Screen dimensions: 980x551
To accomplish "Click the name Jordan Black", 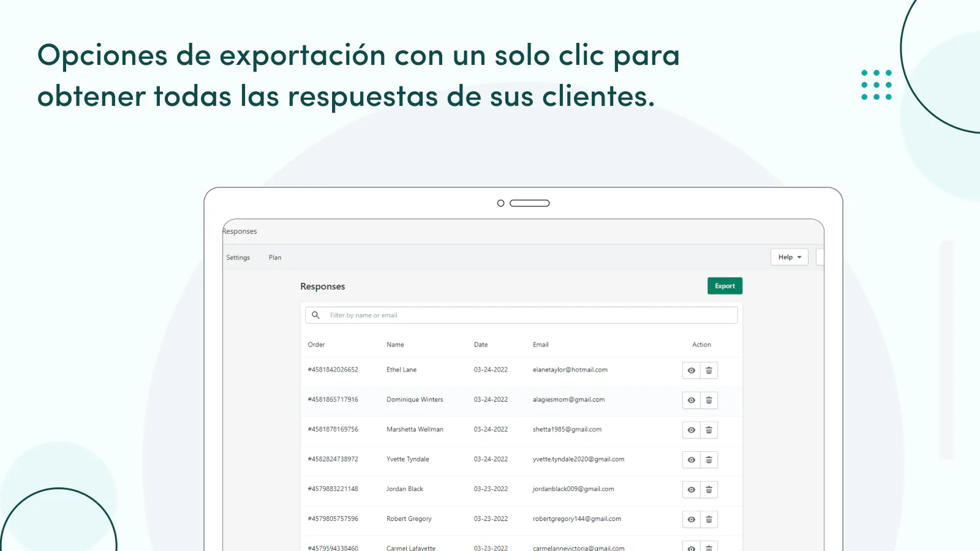I will click(405, 489).
